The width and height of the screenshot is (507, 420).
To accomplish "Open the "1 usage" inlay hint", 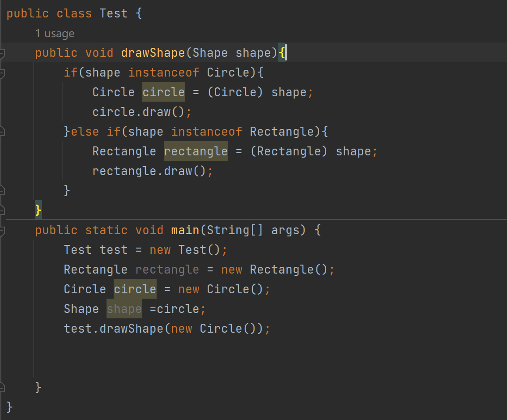I will pos(55,33).
